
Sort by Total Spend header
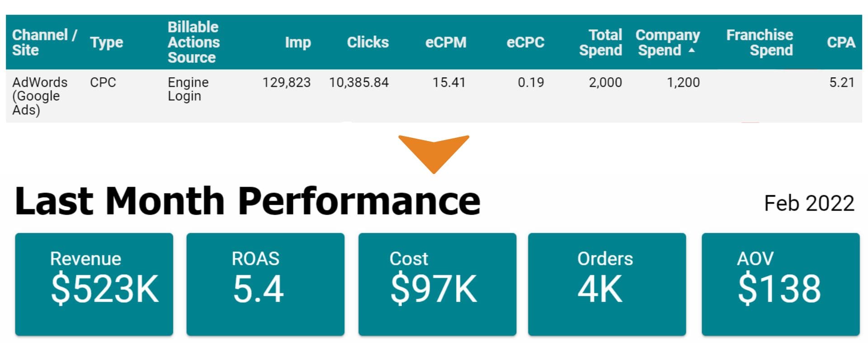pyautogui.click(x=601, y=42)
